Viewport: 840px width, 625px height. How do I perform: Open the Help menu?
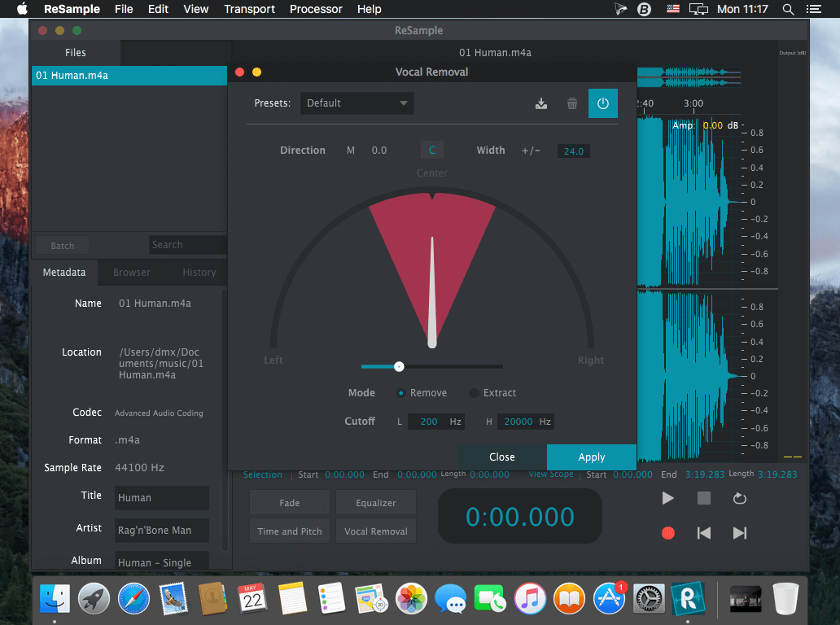pyautogui.click(x=369, y=9)
